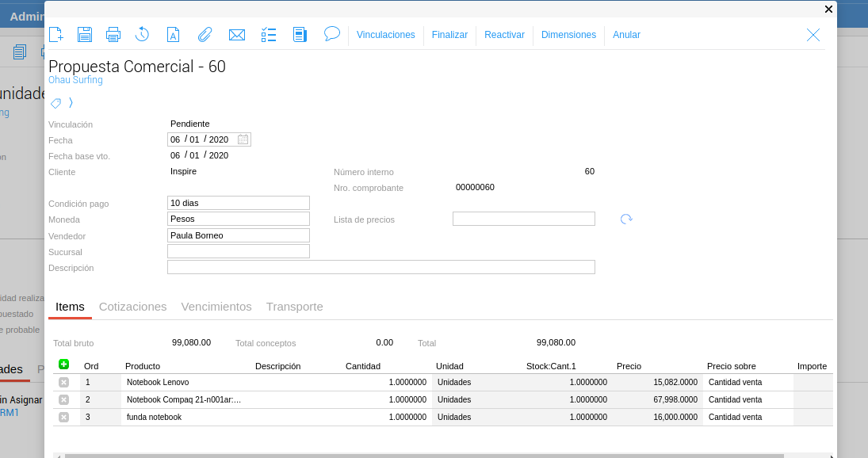Open the checklist icon in the toolbar
868x458 pixels.
[269, 34]
